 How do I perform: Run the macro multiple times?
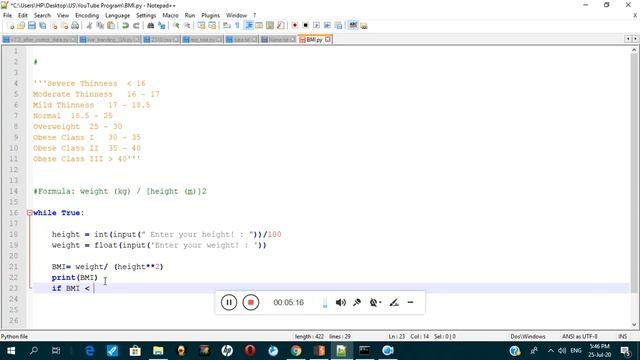(327, 26)
